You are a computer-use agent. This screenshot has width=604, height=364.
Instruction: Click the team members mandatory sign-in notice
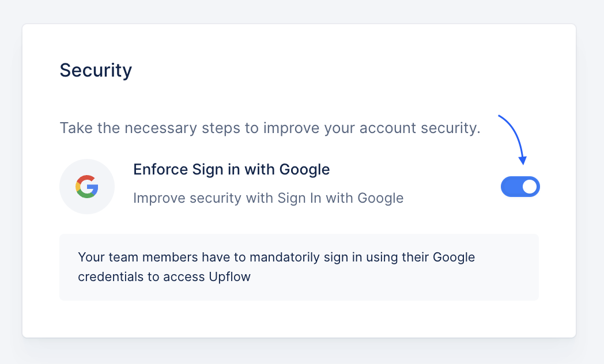click(276, 267)
